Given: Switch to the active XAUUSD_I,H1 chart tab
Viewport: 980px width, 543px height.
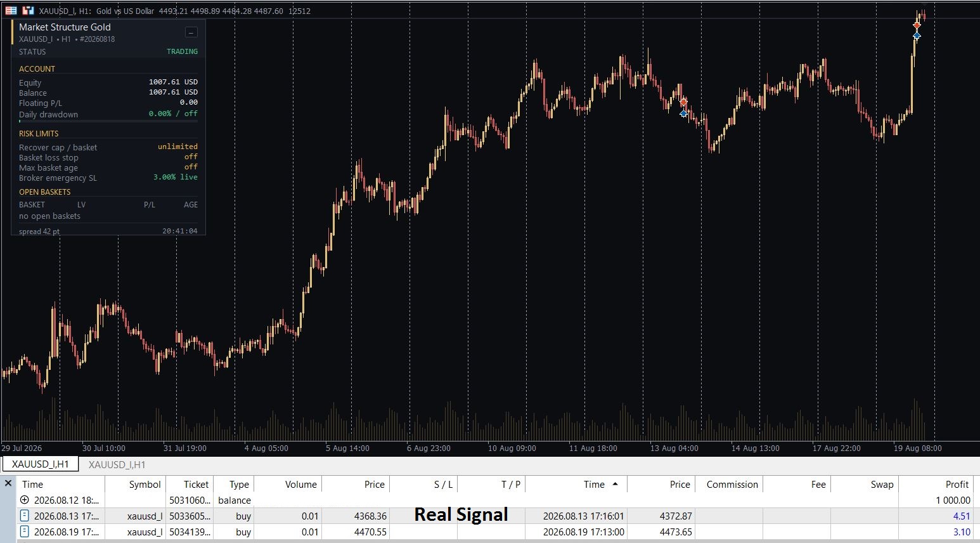Looking at the screenshot, I should (x=41, y=464).
